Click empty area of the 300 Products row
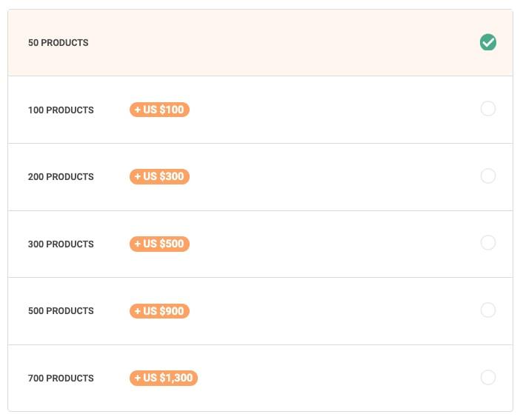 pos(332,244)
